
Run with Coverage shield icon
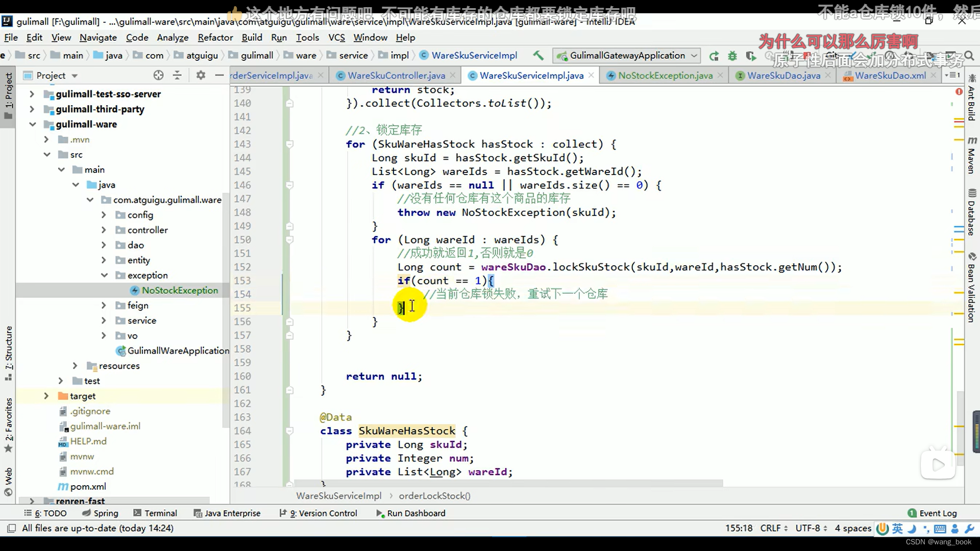(750, 56)
